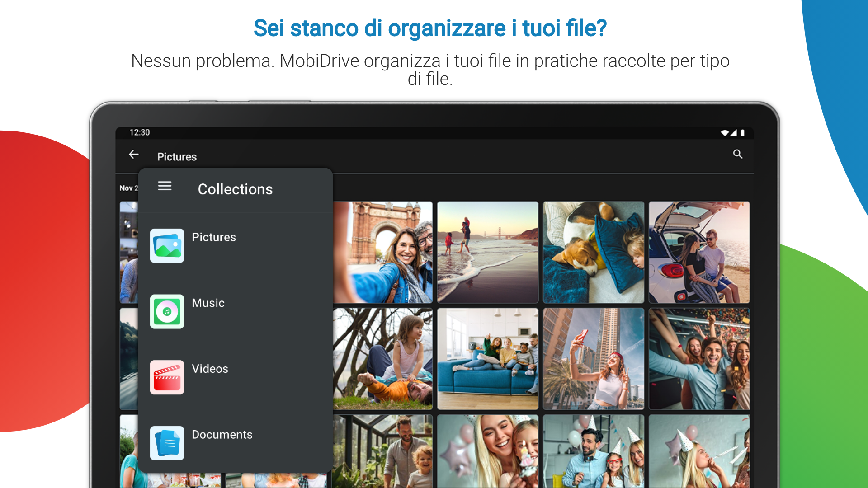Open the woman selfie near skyscraper photo
Viewport: 868px width, 488px height.
(593, 359)
